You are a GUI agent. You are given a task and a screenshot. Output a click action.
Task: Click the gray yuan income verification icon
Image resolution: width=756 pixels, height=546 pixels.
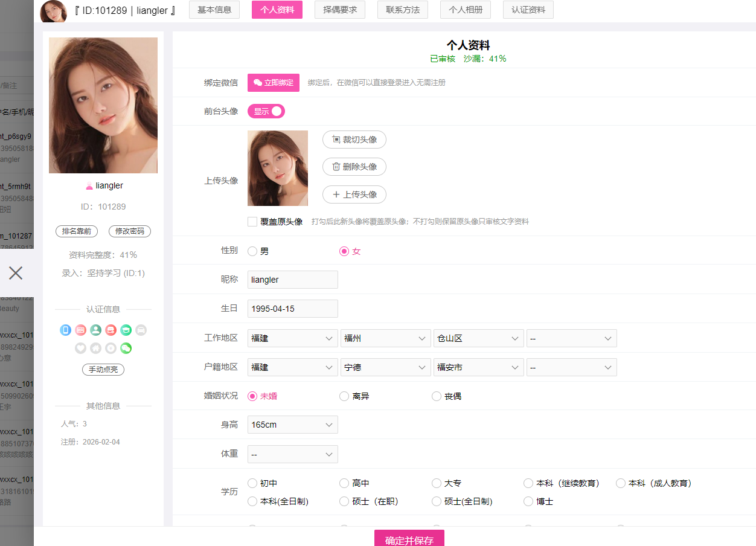pyautogui.click(x=111, y=348)
